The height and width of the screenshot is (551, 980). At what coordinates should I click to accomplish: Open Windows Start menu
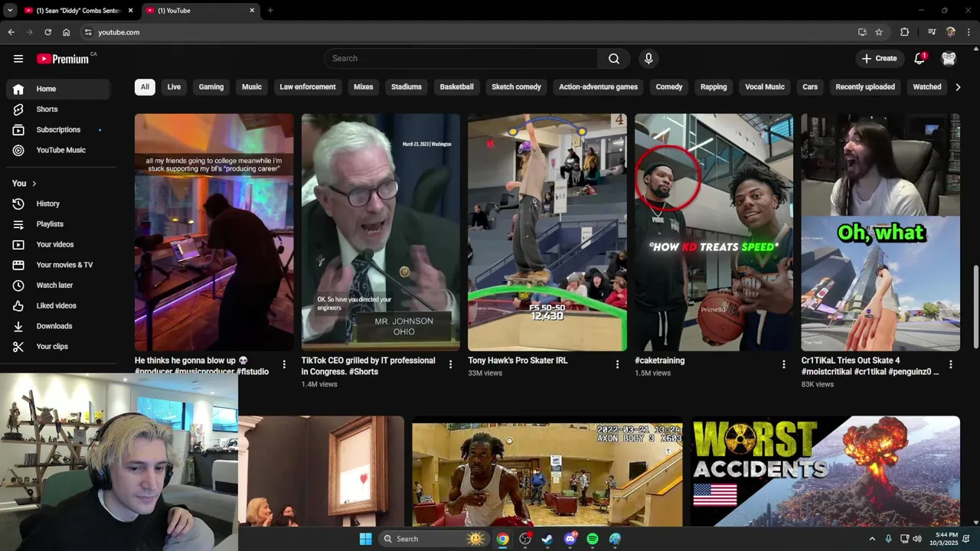pos(365,539)
